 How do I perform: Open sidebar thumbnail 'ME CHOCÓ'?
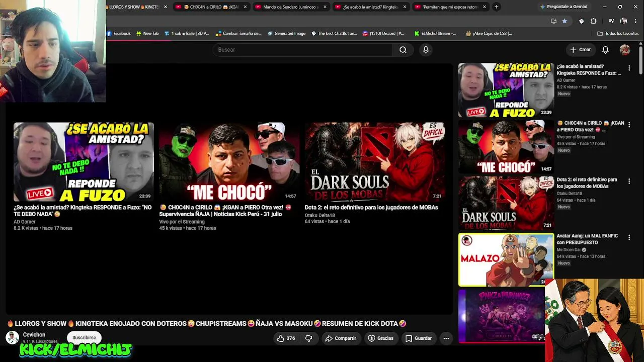(x=506, y=147)
